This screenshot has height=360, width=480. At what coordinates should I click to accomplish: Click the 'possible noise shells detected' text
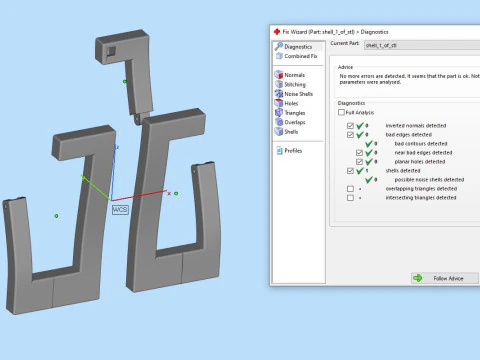coord(429,180)
